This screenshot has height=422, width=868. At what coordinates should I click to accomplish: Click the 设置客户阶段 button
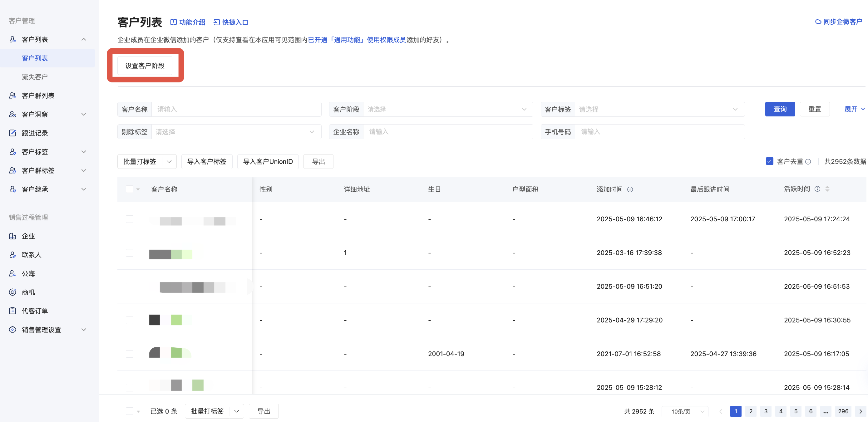[145, 66]
